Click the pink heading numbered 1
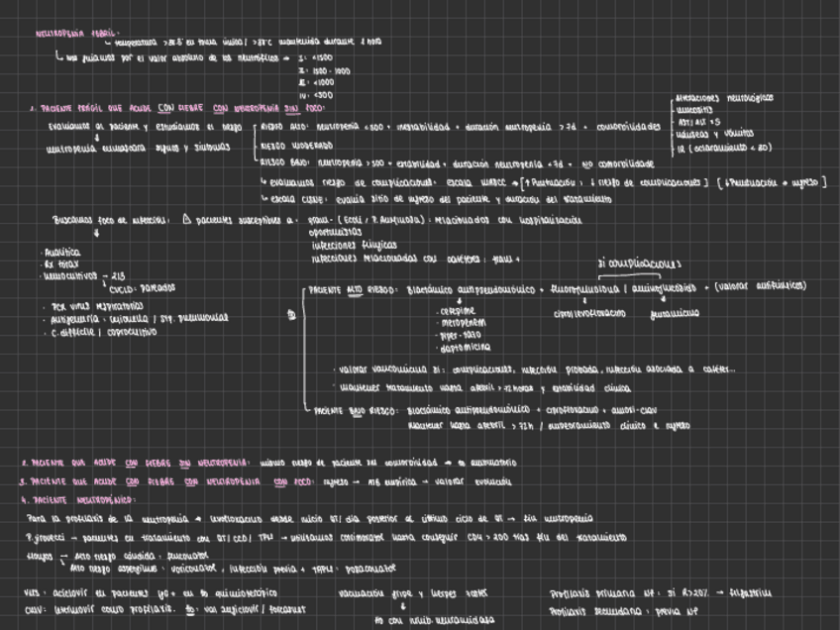This screenshot has width=840, height=630. [178, 108]
